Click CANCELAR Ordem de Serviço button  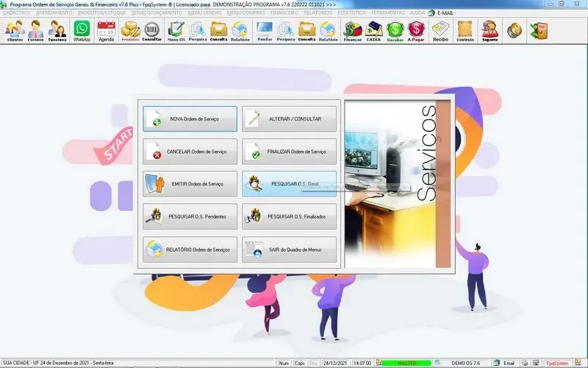pyautogui.click(x=190, y=152)
